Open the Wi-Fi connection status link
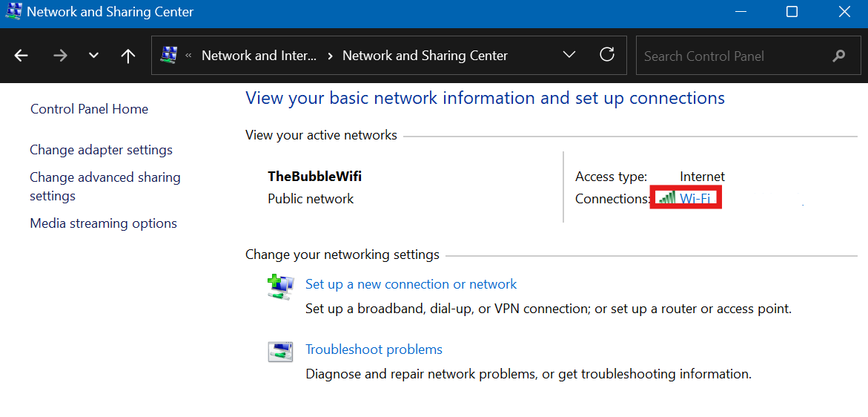 click(695, 198)
